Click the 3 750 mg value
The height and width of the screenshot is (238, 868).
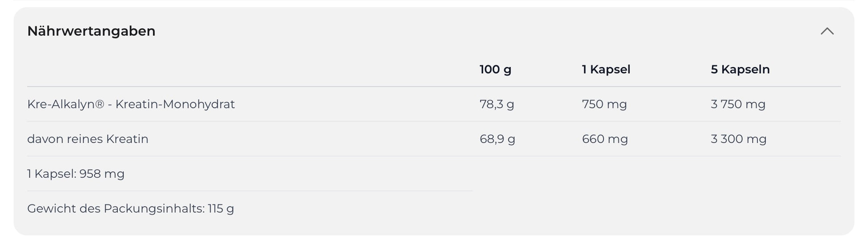pos(738,104)
